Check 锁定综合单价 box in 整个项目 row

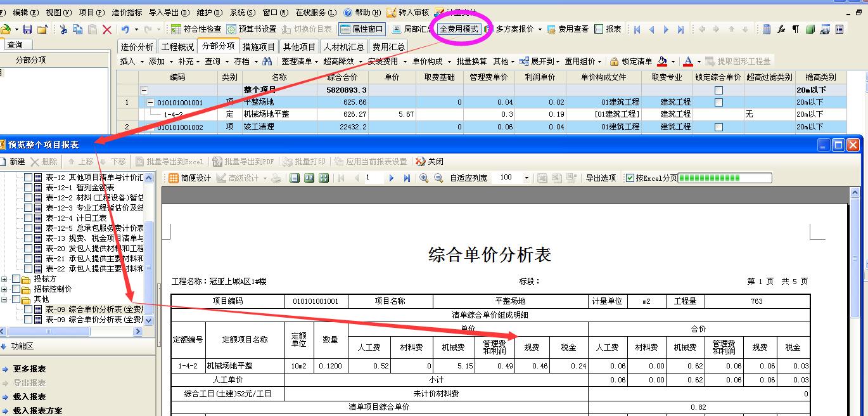[718, 90]
